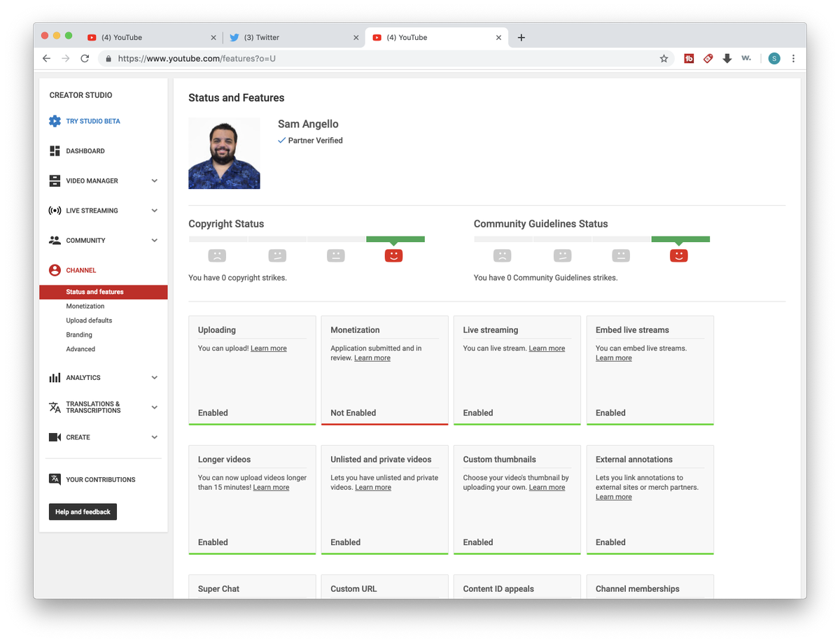Click Learn more in Monetization card

372,358
